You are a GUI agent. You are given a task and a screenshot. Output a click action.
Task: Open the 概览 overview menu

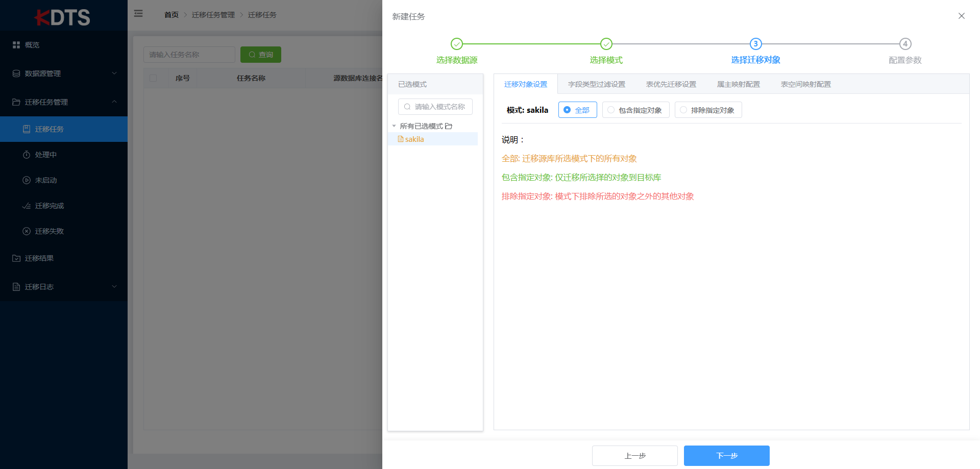click(64, 45)
